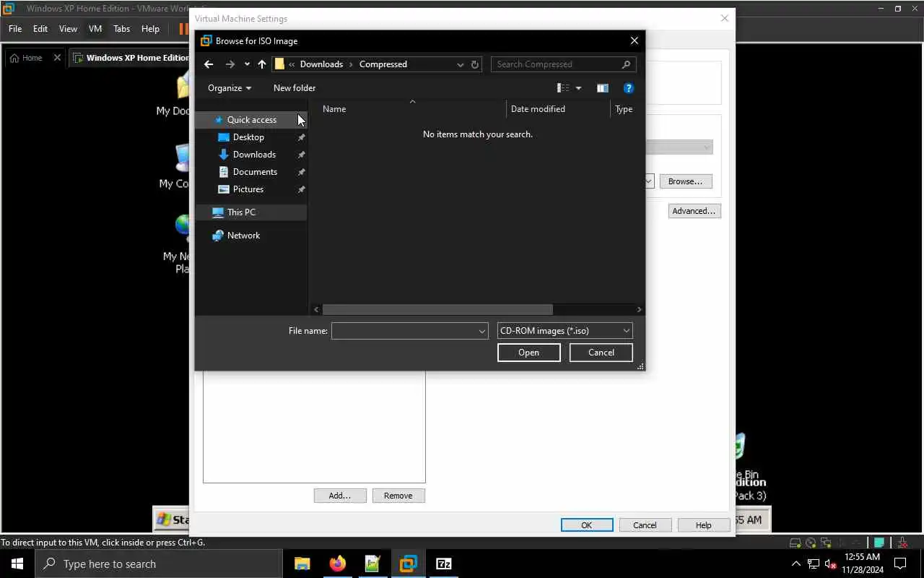
Task: Click the hard disk icon in VMware status bar
Action: point(796,543)
